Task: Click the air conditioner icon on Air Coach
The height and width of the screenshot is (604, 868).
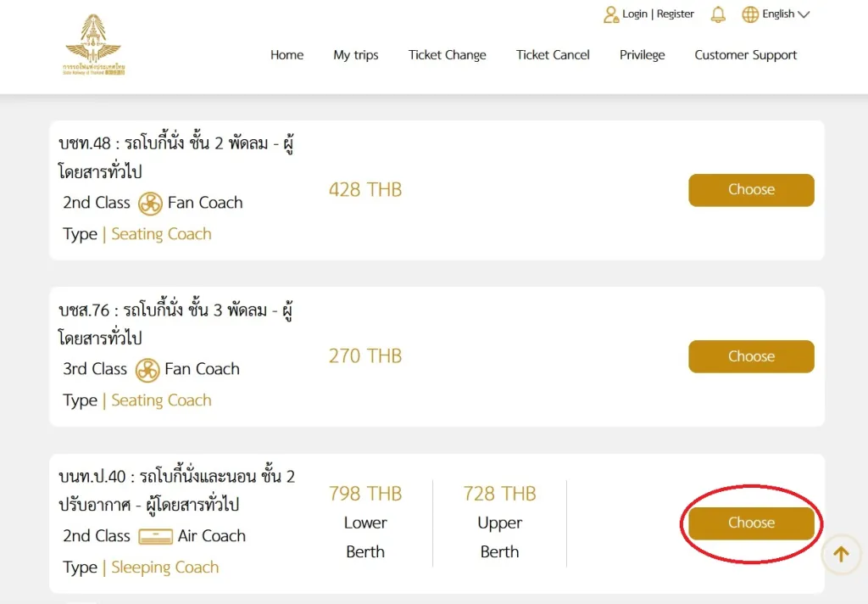Action: (155, 536)
